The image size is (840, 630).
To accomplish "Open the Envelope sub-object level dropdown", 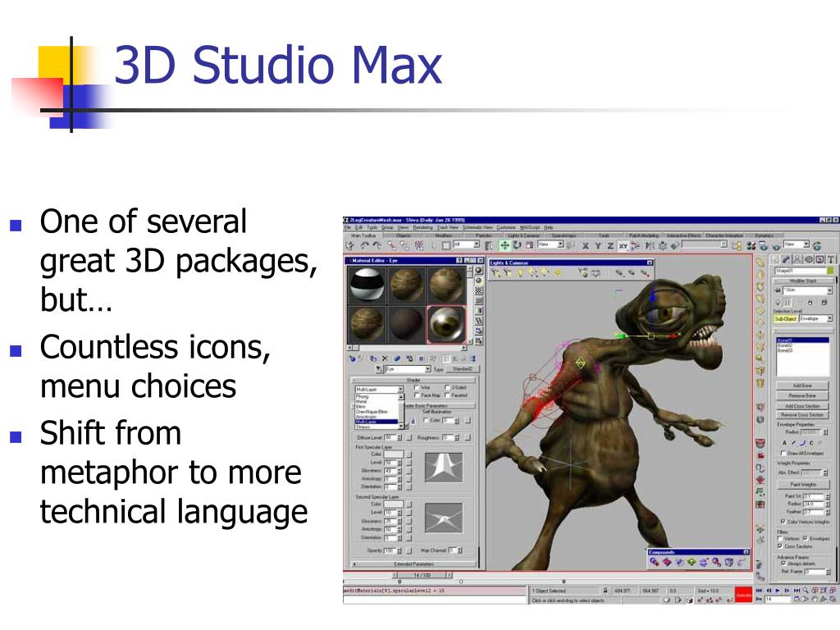I will point(829,318).
